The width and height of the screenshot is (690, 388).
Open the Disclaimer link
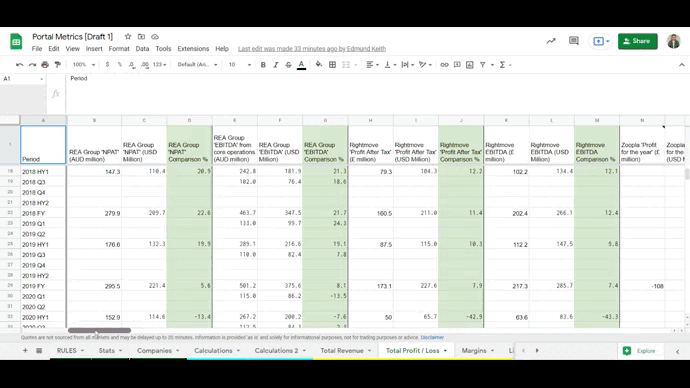pos(432,337)
